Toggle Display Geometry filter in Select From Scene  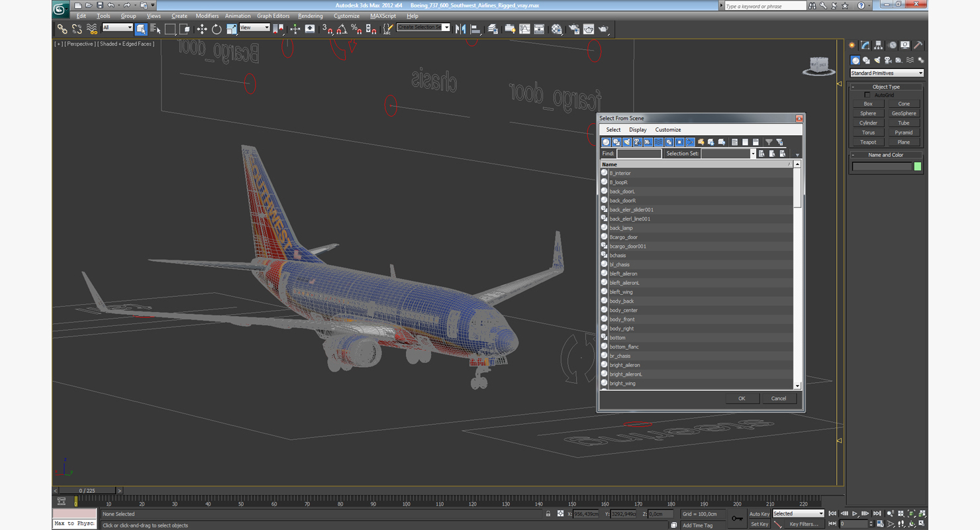(x=606, y=142)
